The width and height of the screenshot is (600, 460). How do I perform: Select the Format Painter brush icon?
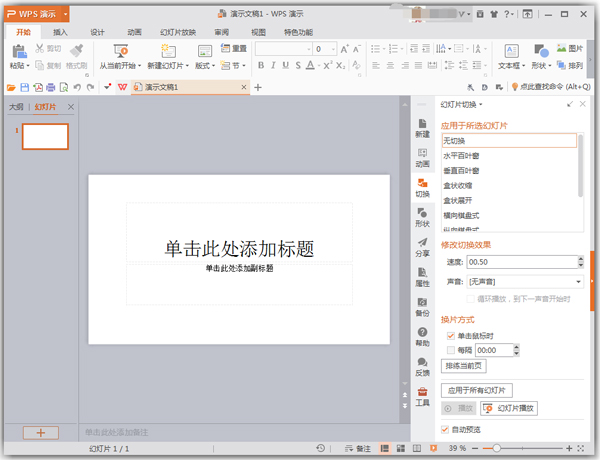[77, 51]
